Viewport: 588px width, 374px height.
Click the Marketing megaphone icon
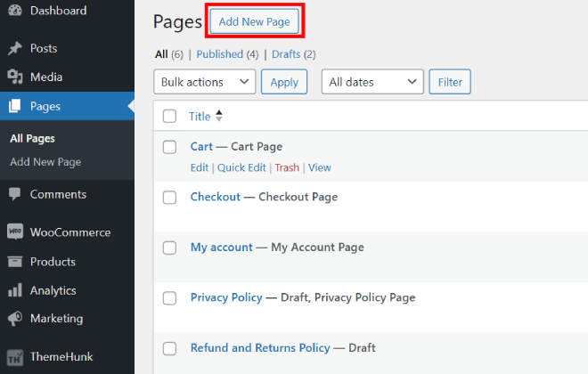coord(14,319)
